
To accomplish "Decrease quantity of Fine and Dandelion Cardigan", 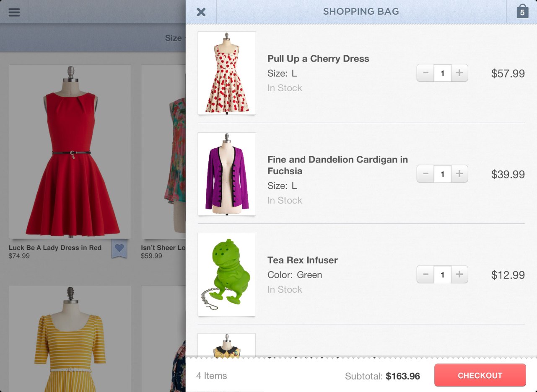I will [425, 173].
